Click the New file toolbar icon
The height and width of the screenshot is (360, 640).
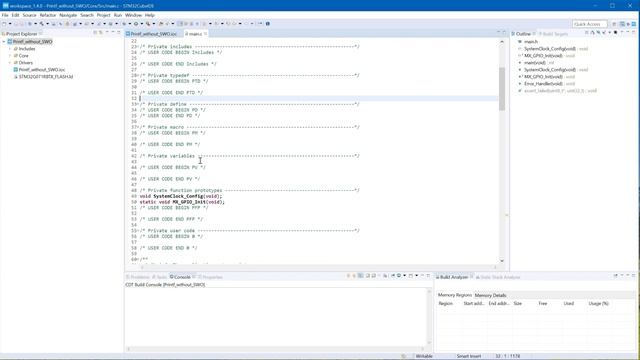tap(4, 24)
